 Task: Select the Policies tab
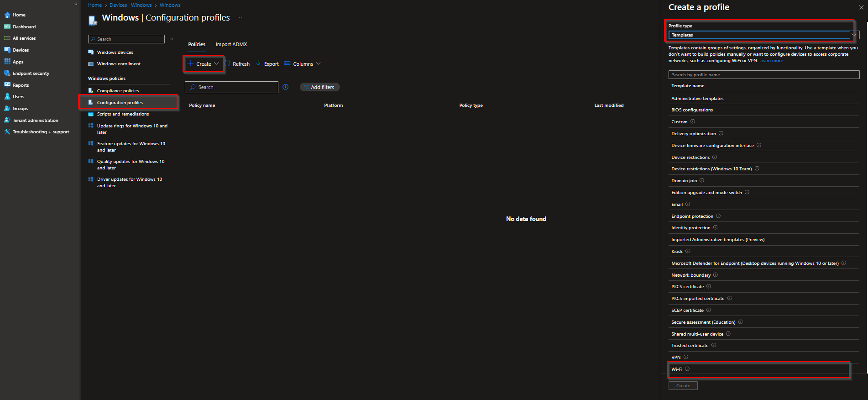(197, 44)
